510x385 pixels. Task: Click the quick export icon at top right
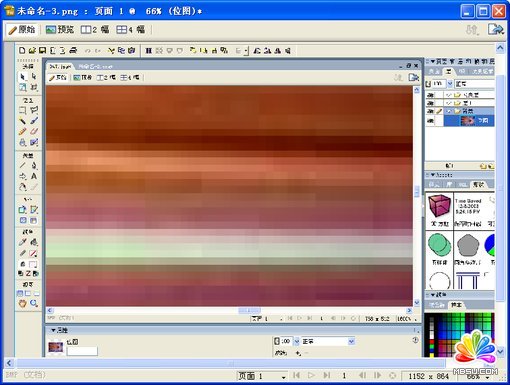click(495, 29)
